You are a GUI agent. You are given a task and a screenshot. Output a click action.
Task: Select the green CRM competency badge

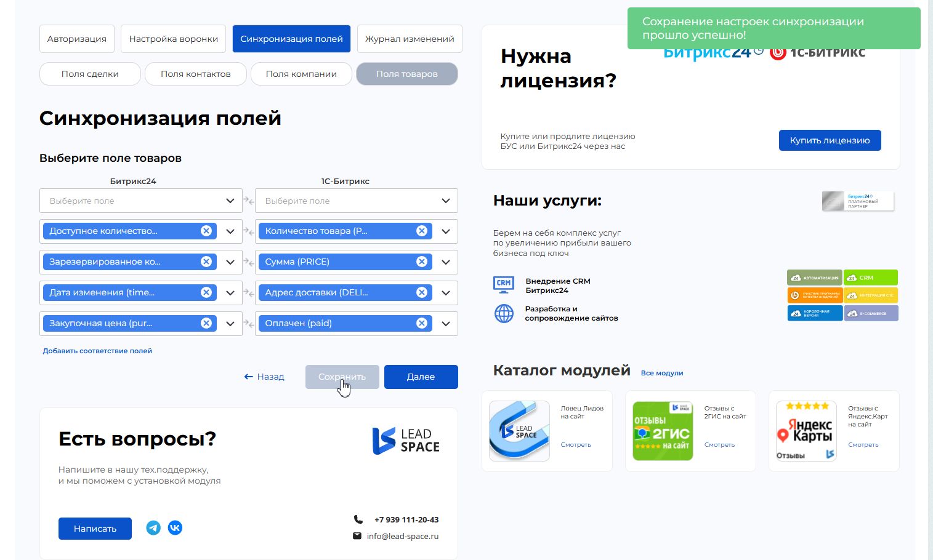click(x=870, y=277)
